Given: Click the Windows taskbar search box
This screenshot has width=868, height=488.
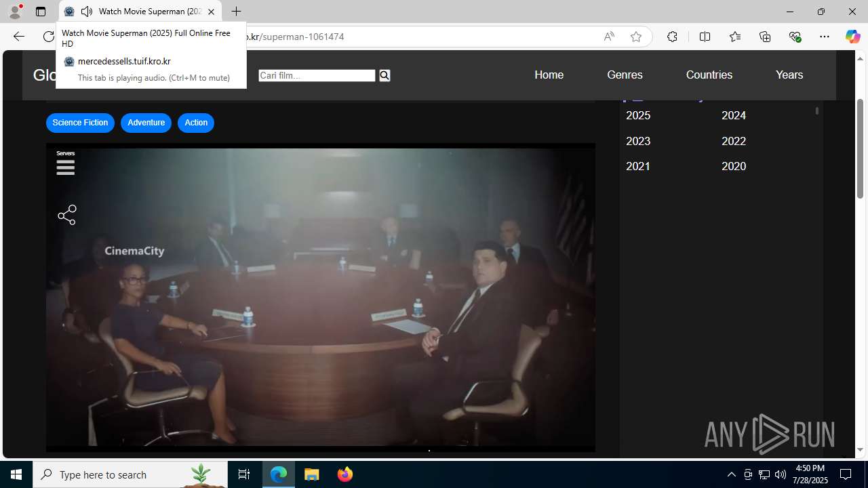Looking at the screenshot, I should point(130,474).
